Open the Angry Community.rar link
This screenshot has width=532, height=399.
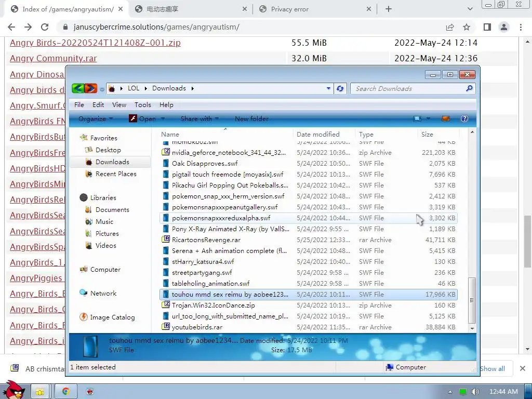tap(54, 58)
